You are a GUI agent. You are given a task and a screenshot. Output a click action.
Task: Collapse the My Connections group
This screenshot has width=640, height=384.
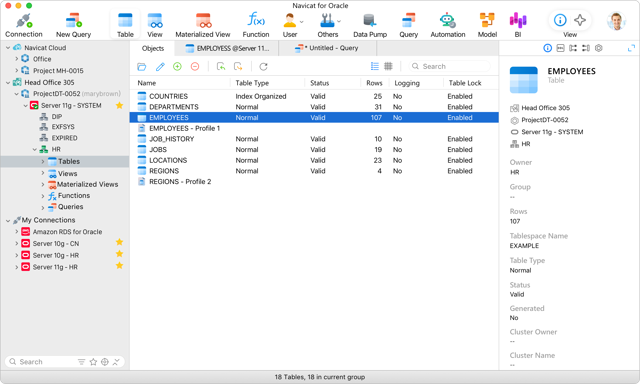8,220
